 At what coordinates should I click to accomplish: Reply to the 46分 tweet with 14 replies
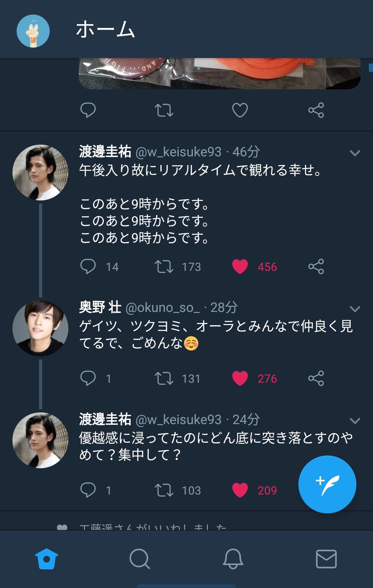pyautogui.click(x=88, y=266)
